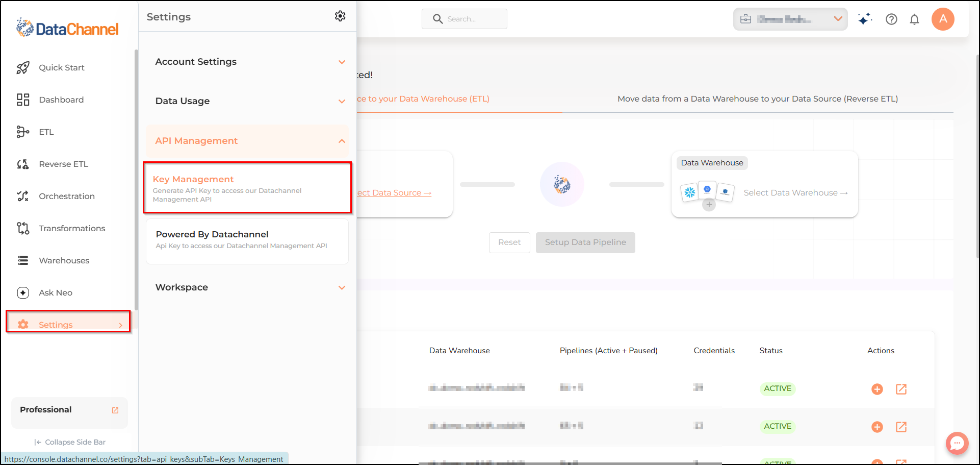Expand Workspace section
Viewport: 980px width, 465px height.
247,287
